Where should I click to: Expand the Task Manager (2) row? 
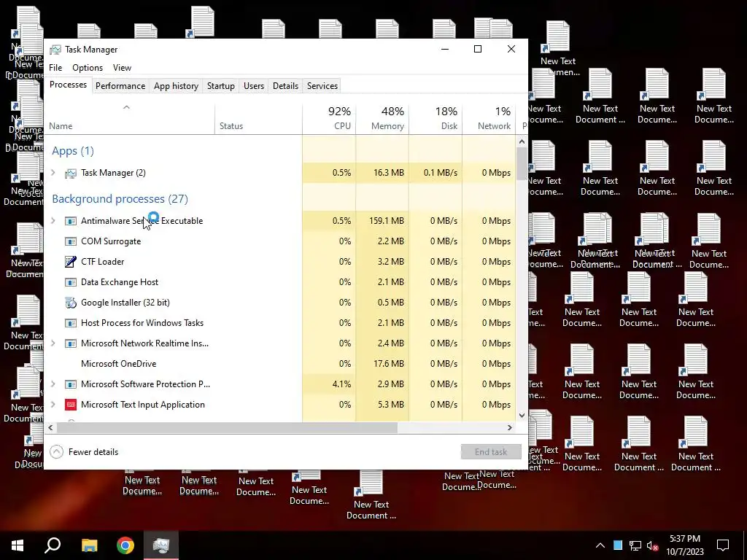pyautogui.click(x=53, y=173)
